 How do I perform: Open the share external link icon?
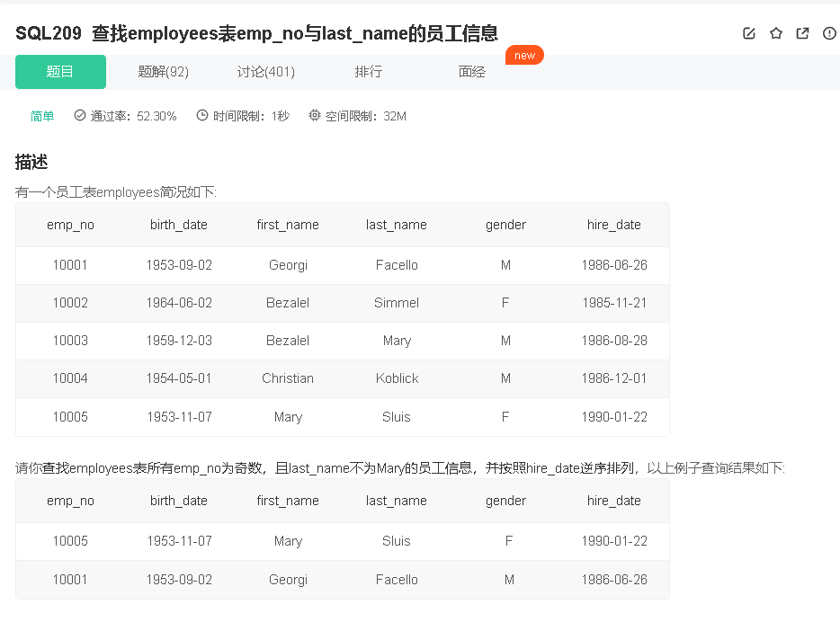pos(802,33)
